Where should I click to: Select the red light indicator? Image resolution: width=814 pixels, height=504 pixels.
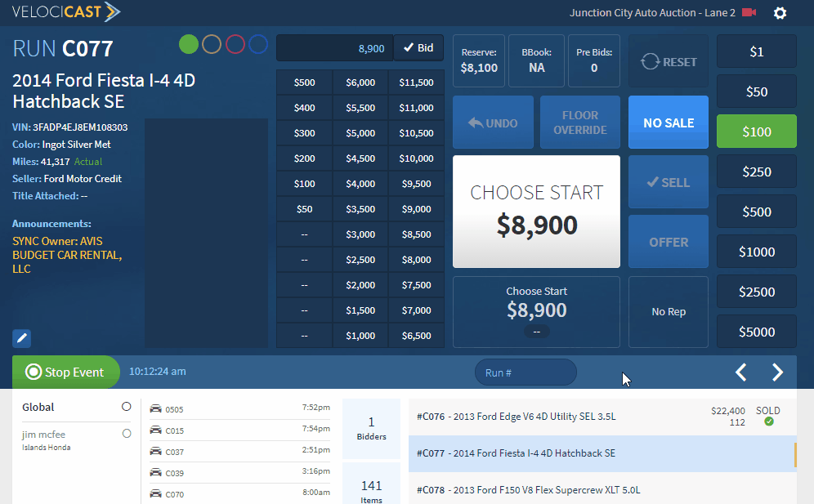click(235, 44)
